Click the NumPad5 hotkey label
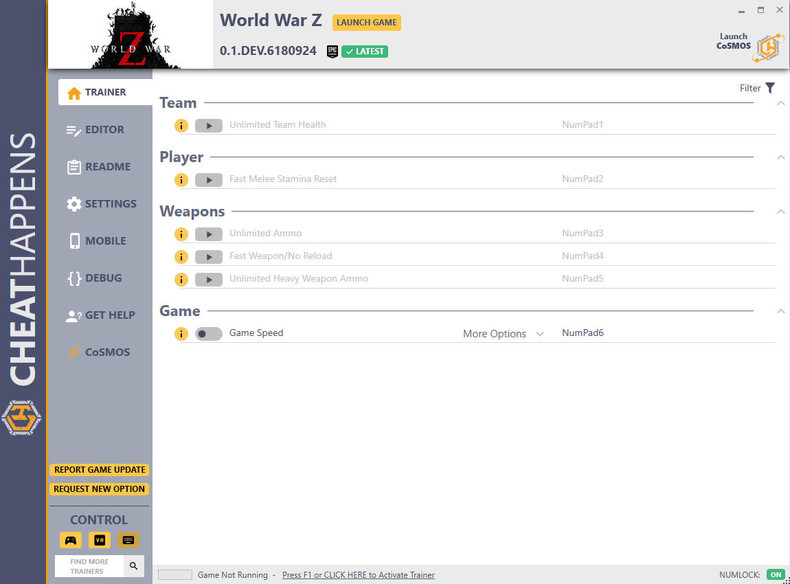The width and height of the screenshot is (790, 584). 582,279
